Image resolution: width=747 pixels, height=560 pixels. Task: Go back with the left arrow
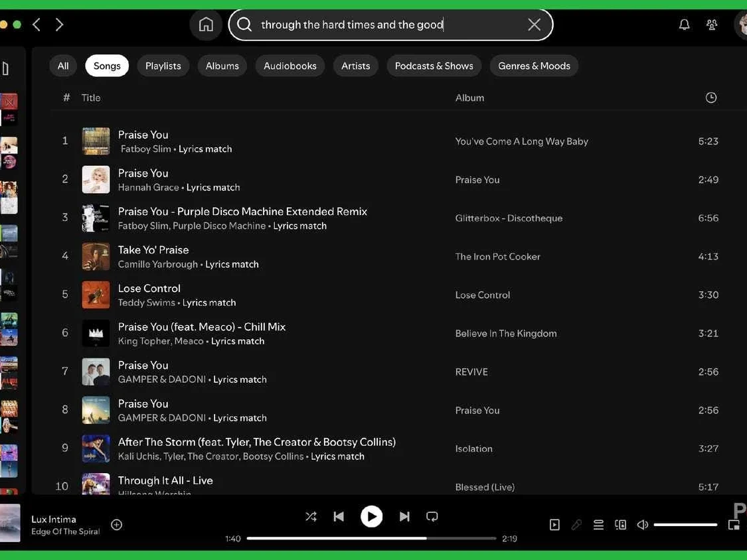[37, 25]
